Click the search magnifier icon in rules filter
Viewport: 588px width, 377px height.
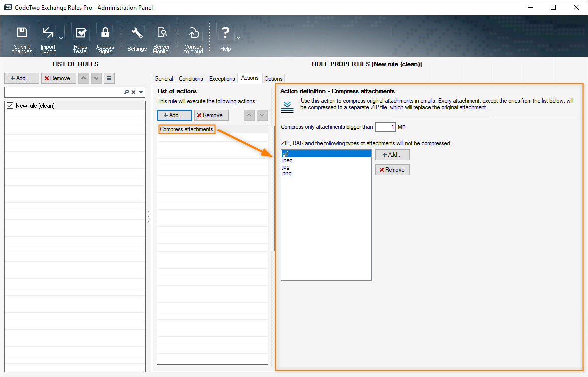126,92
